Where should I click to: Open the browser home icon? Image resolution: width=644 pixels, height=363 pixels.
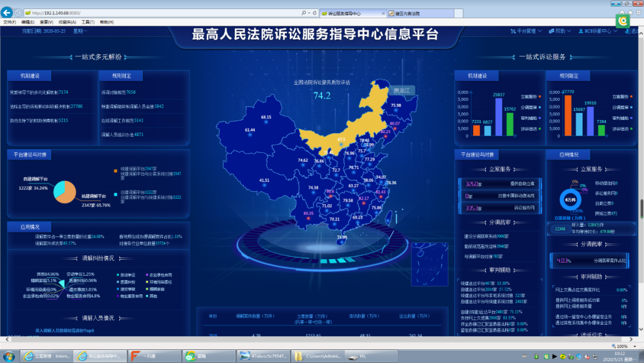click(622, 13)
